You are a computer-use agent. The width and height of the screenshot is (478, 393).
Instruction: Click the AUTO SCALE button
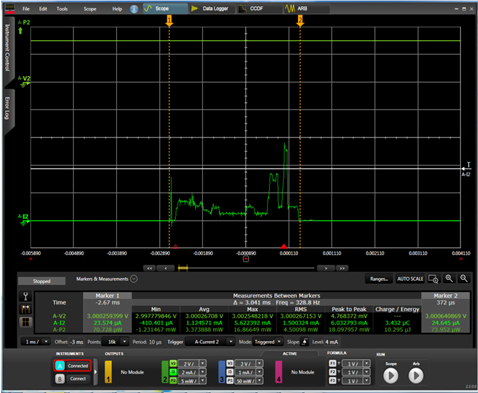pos(410,279)
